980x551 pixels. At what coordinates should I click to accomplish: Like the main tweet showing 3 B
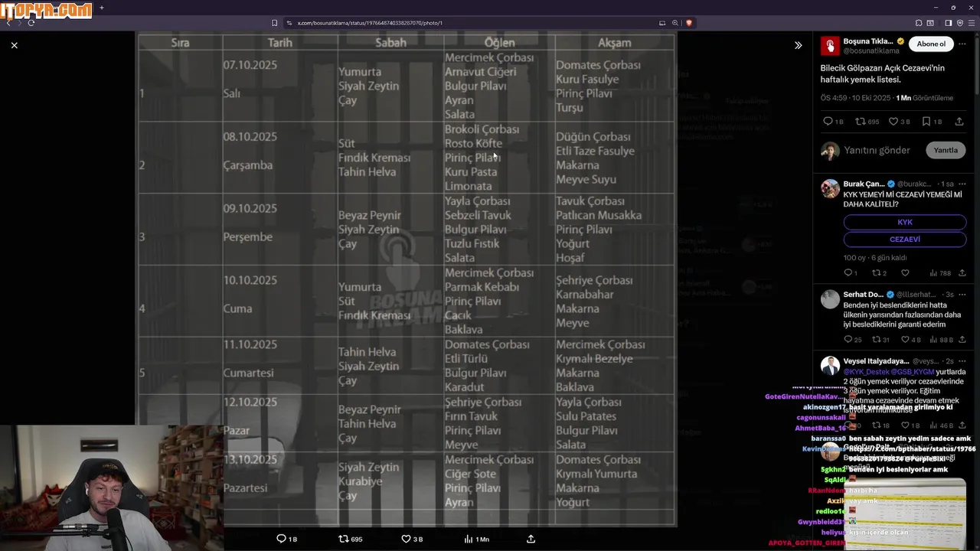[893, 122]
